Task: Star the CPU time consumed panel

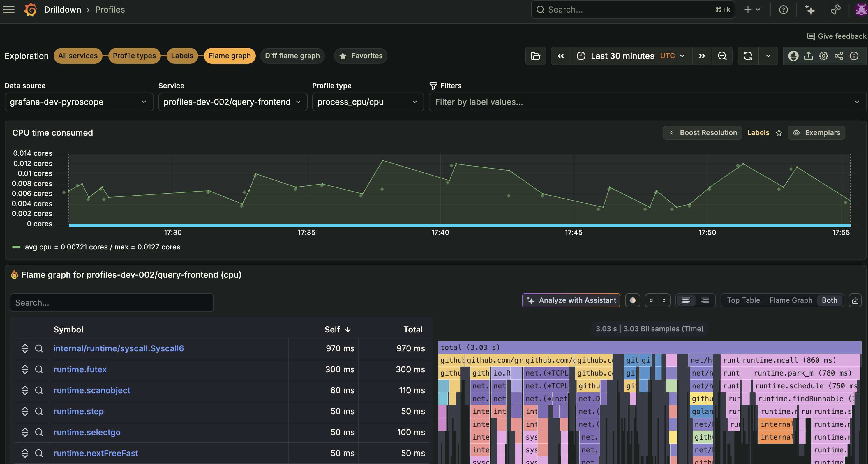Action: click(779, 133)
